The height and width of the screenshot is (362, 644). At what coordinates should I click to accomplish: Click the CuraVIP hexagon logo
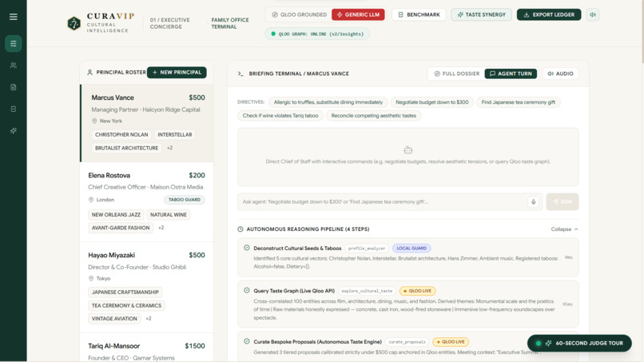point(74,23)
